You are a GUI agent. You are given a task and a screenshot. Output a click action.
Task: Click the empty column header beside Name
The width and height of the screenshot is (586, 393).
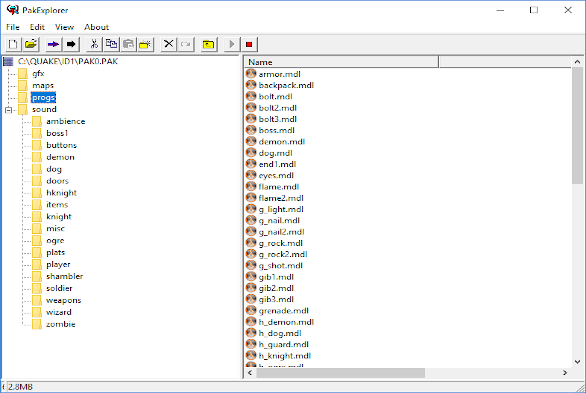point(505,62)
